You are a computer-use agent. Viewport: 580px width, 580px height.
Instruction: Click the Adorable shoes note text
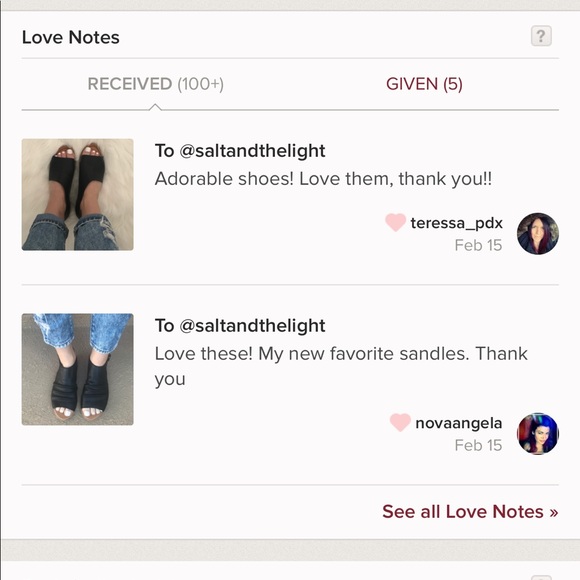[x=323, y=179]
